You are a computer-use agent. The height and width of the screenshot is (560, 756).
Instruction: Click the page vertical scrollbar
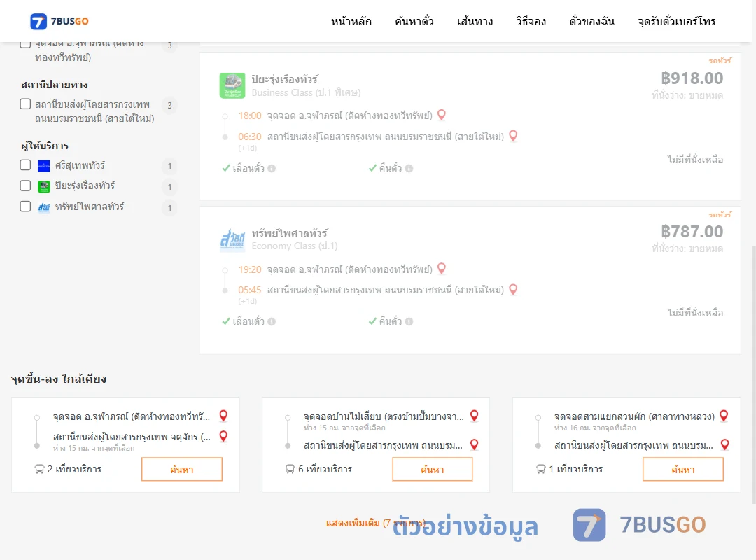pos(753,374)
